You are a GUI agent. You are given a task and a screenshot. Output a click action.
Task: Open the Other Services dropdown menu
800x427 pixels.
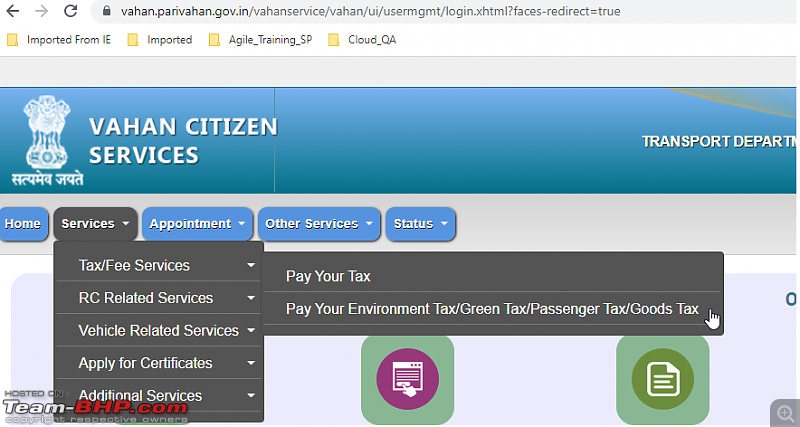coord(319,224)
